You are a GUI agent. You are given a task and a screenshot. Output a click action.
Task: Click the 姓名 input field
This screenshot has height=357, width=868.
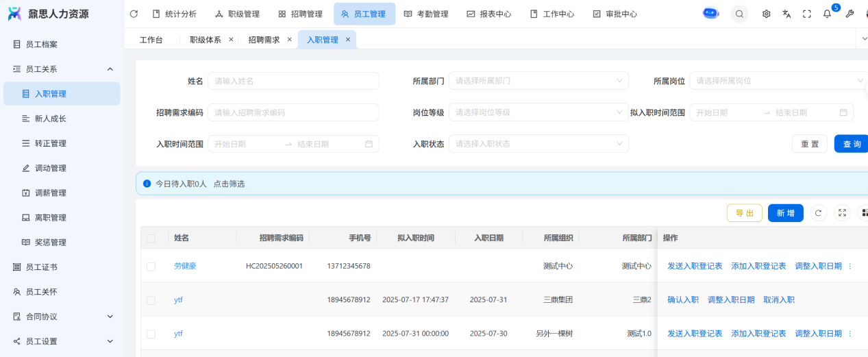(x=293, y=81)
